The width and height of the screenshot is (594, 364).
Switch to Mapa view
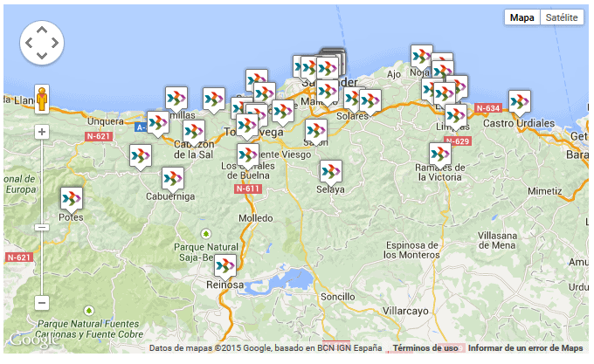point(521,17)
